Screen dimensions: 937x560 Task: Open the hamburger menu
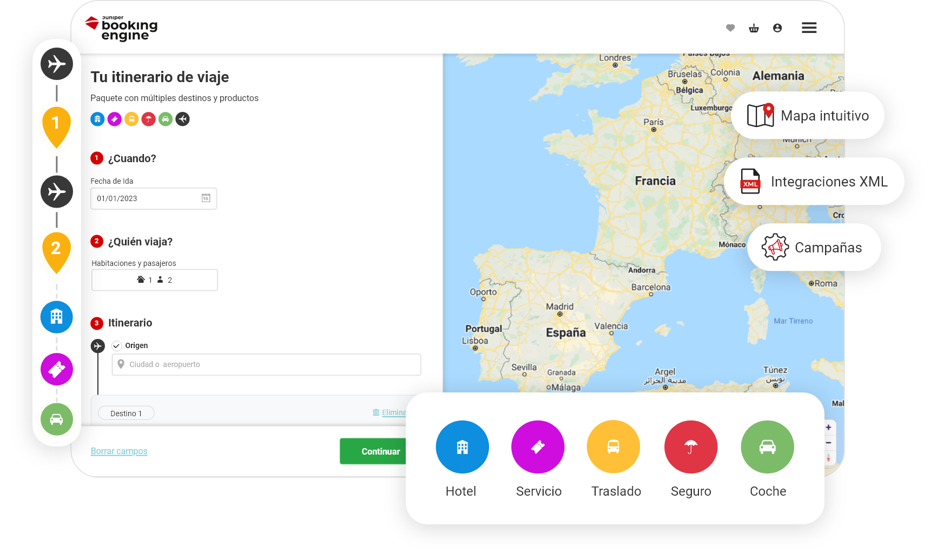pyautogui.click(x=809, y=28)
